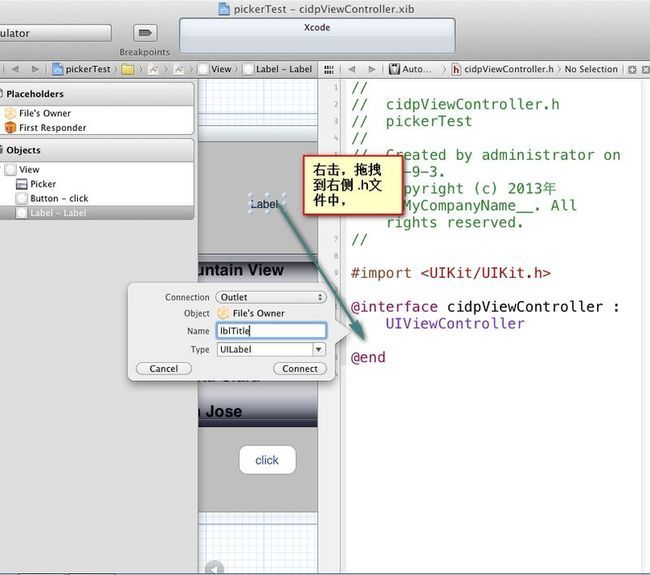Open the Connection Outlet dropdown
650x575 pixels.
tap(271, 297)
